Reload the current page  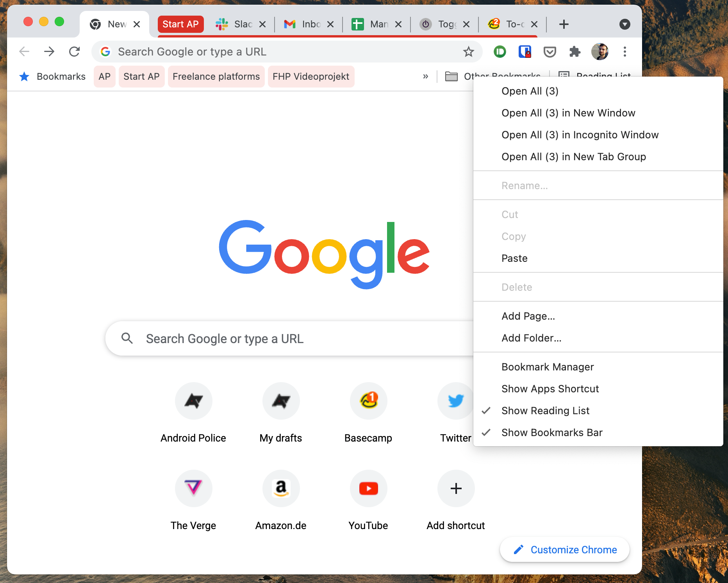click(x=74, y=51)
